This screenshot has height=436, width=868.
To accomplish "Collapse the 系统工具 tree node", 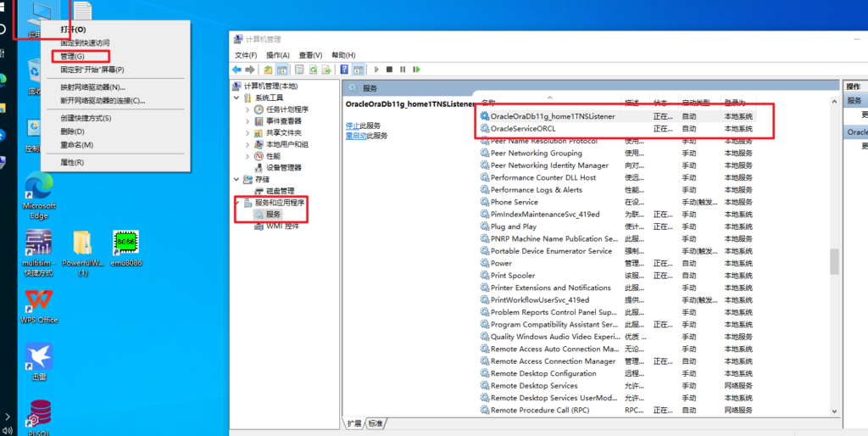I will coord(236,98).
